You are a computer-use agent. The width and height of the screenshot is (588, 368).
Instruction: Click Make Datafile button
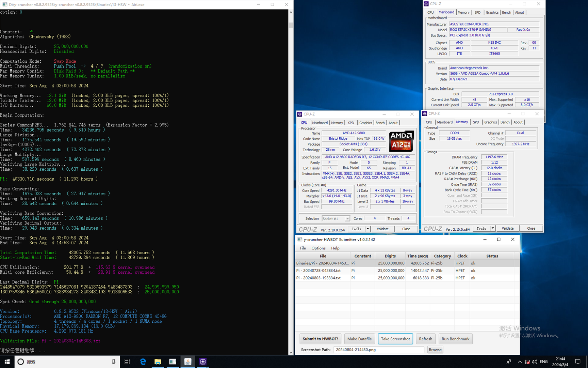click(x=359, y=339)
